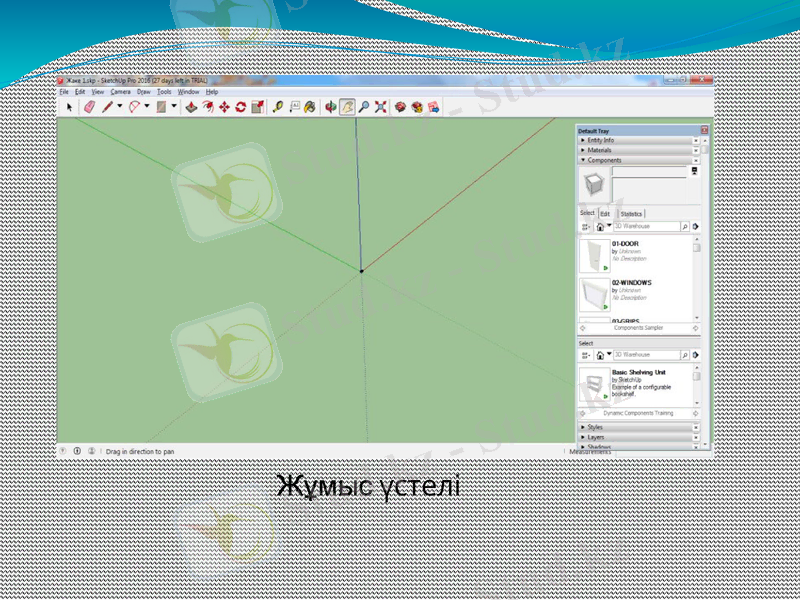This screenshot has width=800, height=600.
Task: Click the 01-DOOR component thumbnail
Action: [594, 255]
